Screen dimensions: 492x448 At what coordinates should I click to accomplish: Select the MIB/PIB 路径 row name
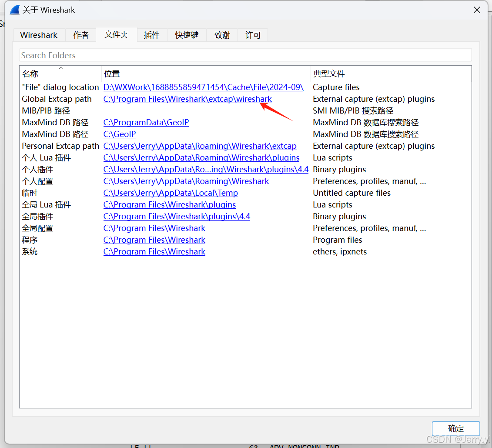pos(46,111)
